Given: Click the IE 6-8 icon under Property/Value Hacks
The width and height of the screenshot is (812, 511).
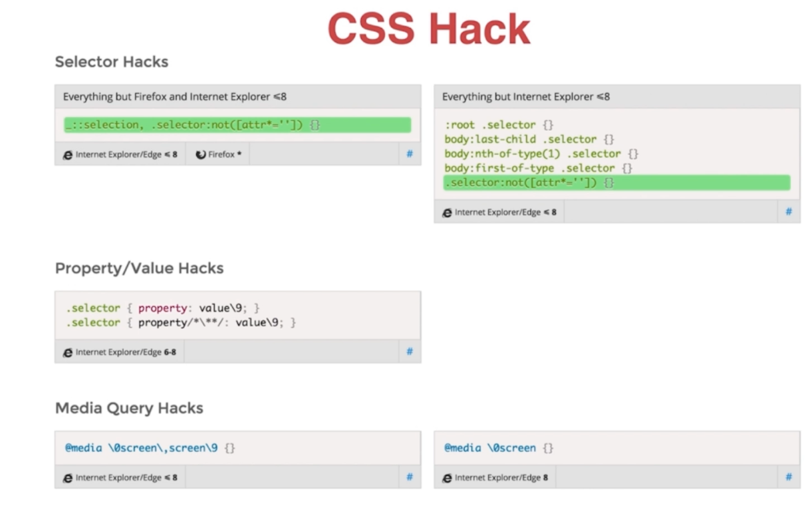Looking at the screenshot, I should (67, 353).
